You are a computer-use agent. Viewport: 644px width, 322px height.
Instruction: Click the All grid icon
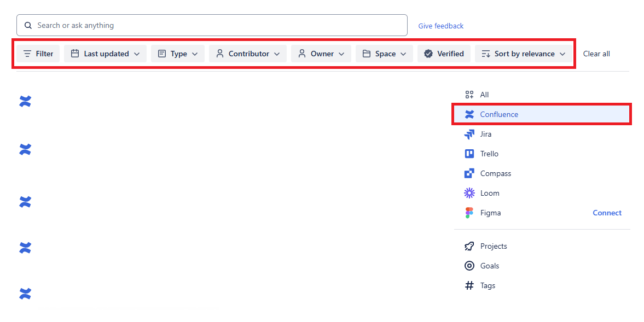pyautogui.click(x=469, y=95)
